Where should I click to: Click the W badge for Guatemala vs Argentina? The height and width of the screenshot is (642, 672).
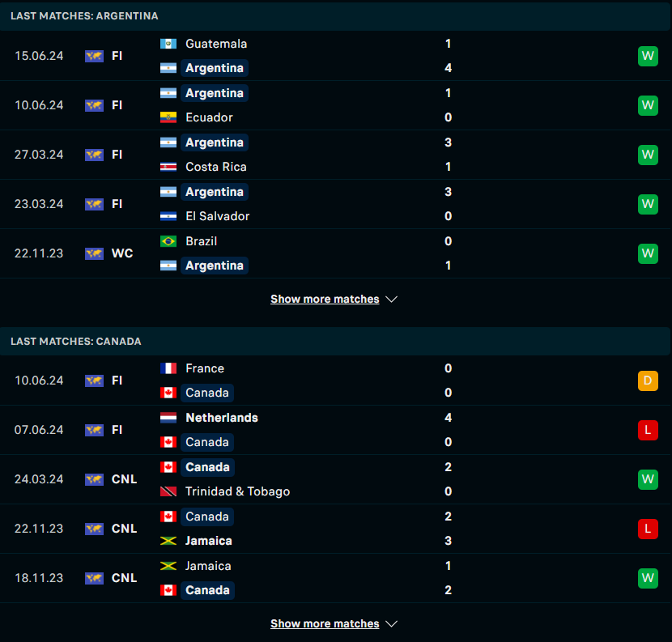[x=648, y=56]
